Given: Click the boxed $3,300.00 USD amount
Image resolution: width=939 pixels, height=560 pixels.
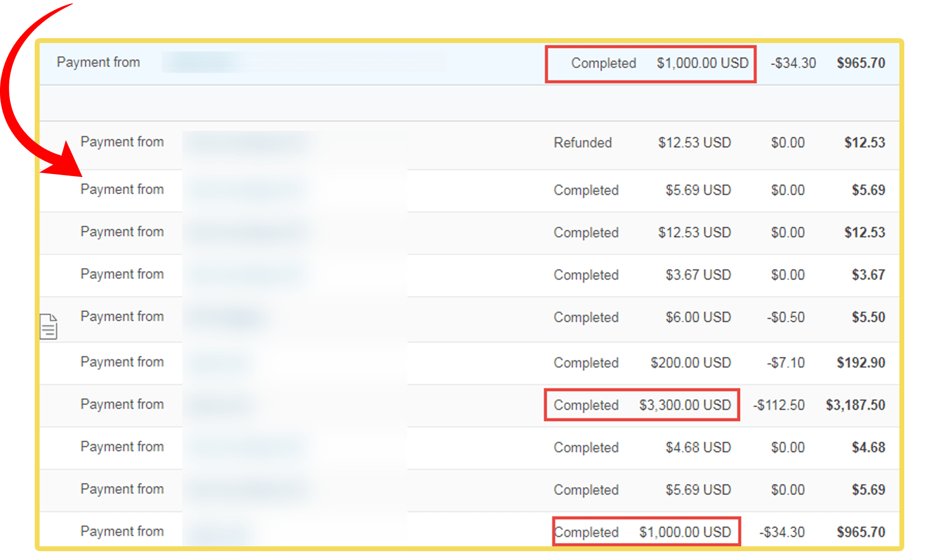Looking at the screenshot, I should point(685,405).
